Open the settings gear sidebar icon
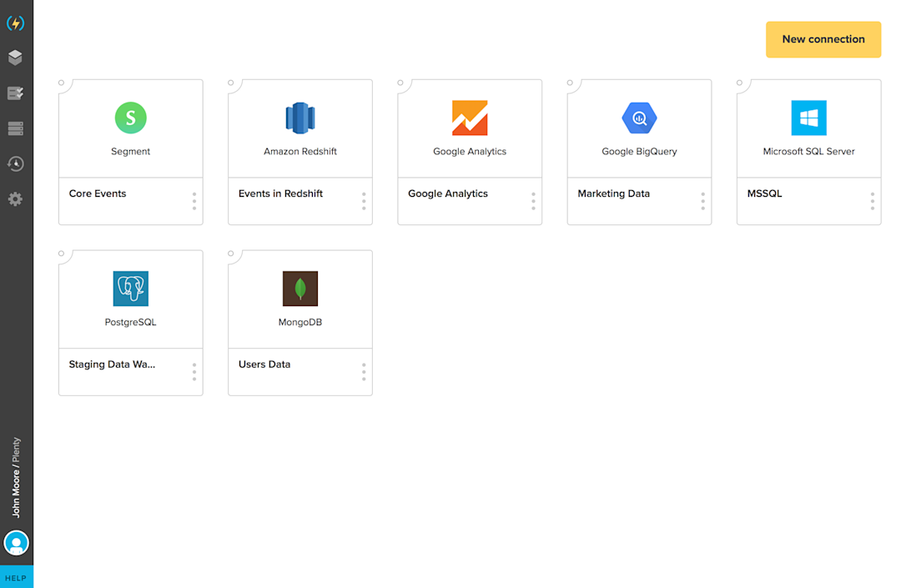 (16, 199)
